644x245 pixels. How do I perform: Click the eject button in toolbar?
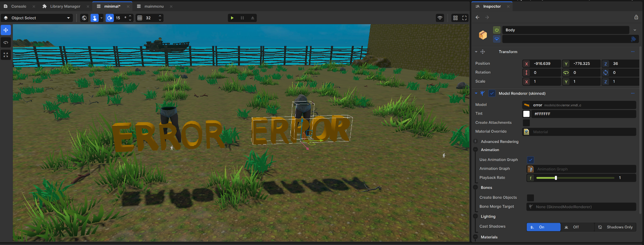[252, 18]
